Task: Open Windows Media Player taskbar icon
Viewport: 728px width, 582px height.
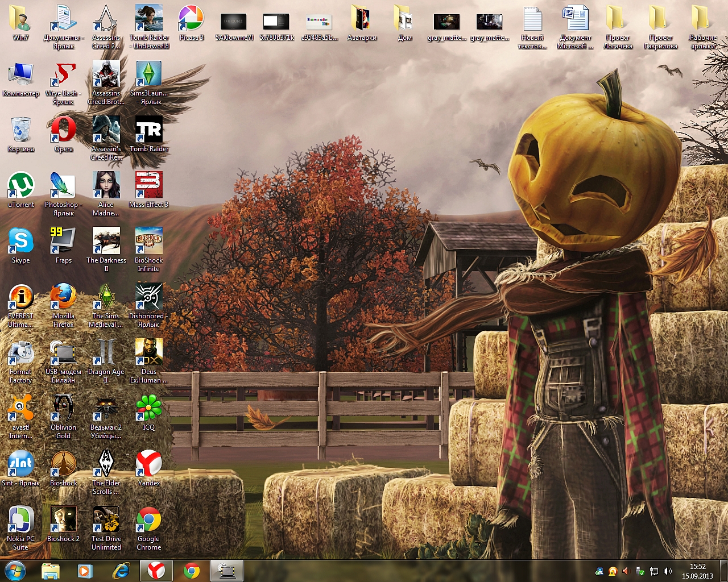Action: pyautogui.click(x=85, y=571)
